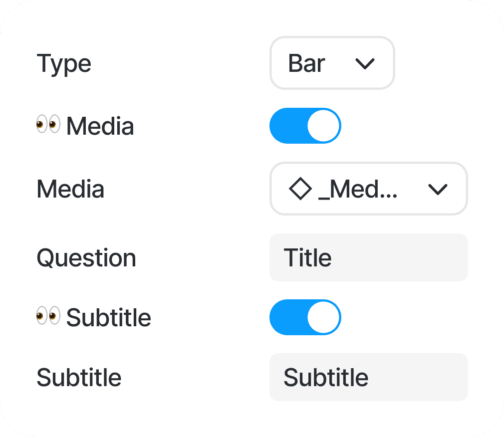
Task: Click the Media label beside _Med... dropdown
Action: point(70,189)
